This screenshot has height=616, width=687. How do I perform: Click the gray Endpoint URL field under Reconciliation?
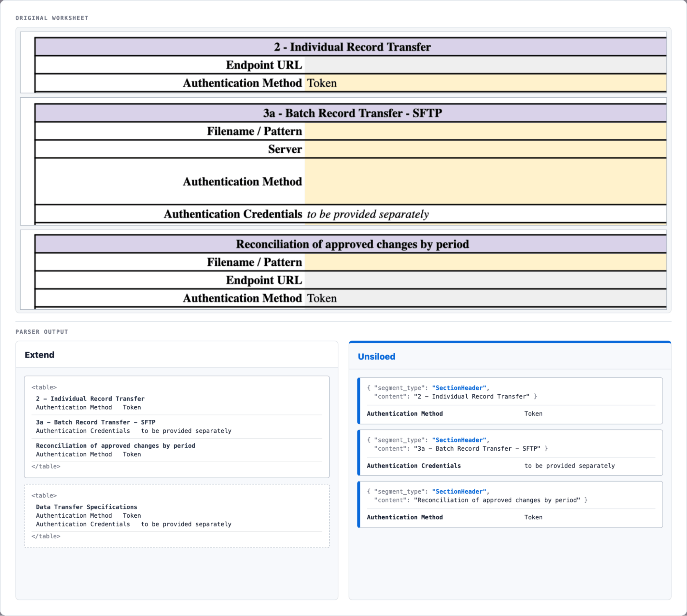pos(485,280)
